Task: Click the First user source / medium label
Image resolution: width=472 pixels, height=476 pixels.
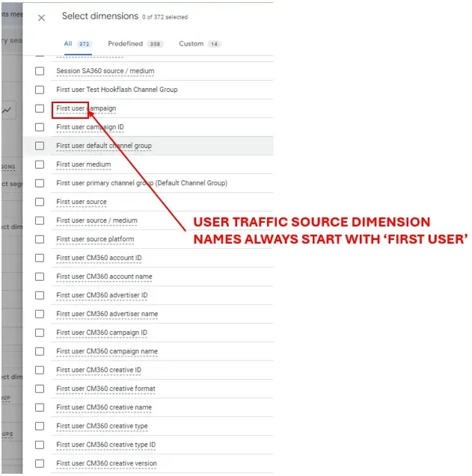Action: 96,220
